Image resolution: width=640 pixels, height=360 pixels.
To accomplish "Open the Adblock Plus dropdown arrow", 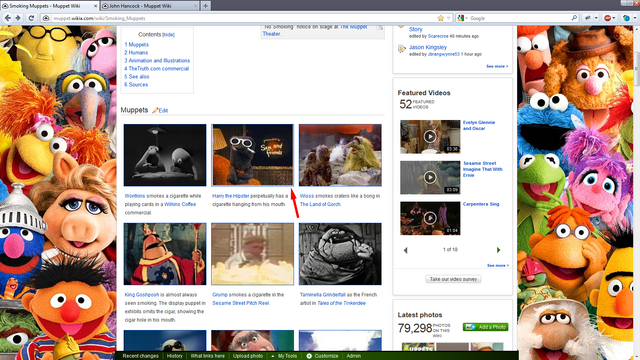I will [x=614, y=18].
